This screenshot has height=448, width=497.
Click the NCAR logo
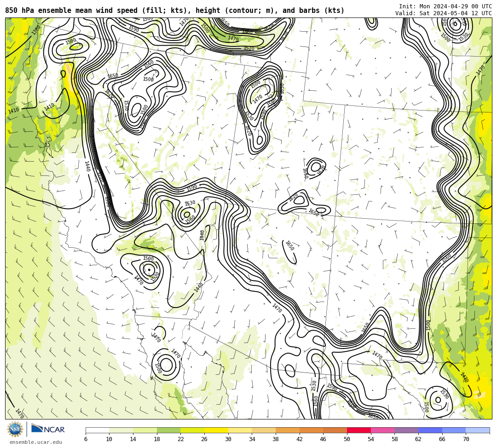pyautogui.click(x=48, y=429)
